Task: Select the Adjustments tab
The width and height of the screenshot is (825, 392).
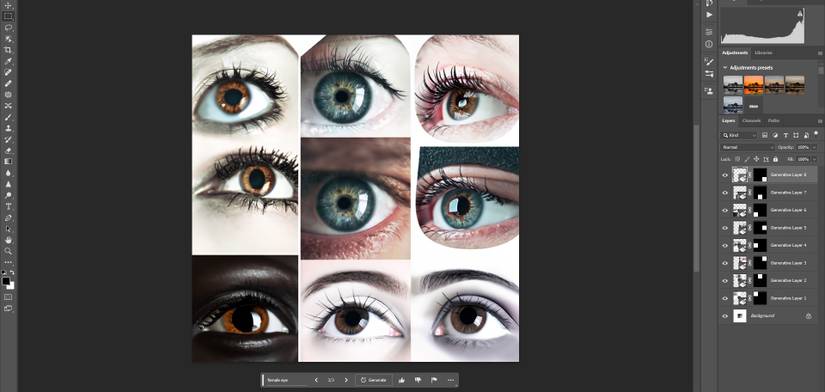Action: coord(735,53)
